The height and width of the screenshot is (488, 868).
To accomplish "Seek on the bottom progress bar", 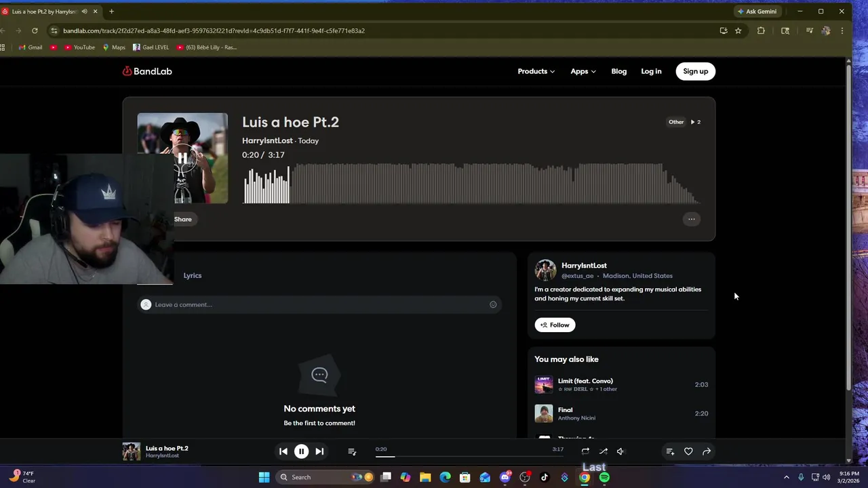I will (x=469, y=456).
